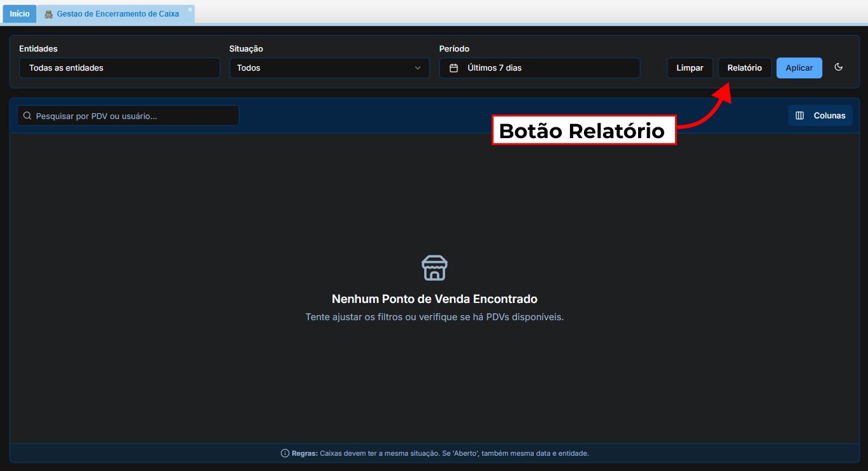Toggle dark mode with the moon icon

[x=839, y=67]
